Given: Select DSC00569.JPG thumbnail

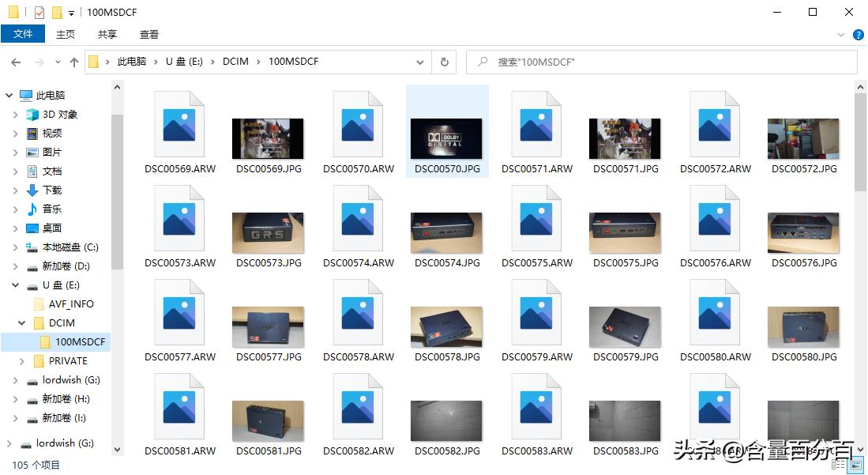Looking at the screenshot, I should click(268, 138).
